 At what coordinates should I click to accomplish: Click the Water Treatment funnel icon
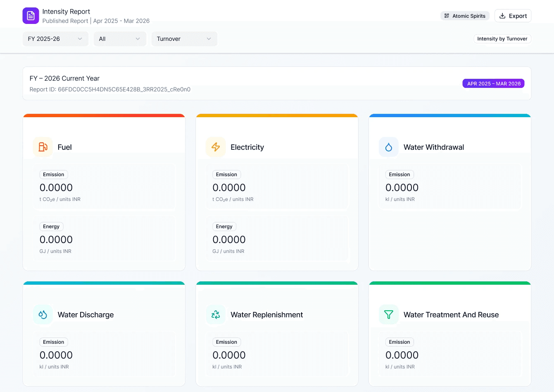tap(389, 314)
